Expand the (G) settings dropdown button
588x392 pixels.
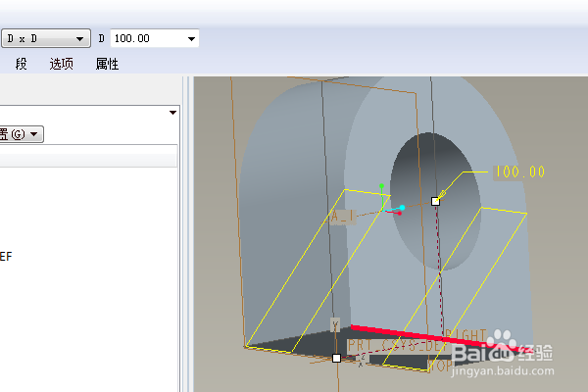(21, 134)
